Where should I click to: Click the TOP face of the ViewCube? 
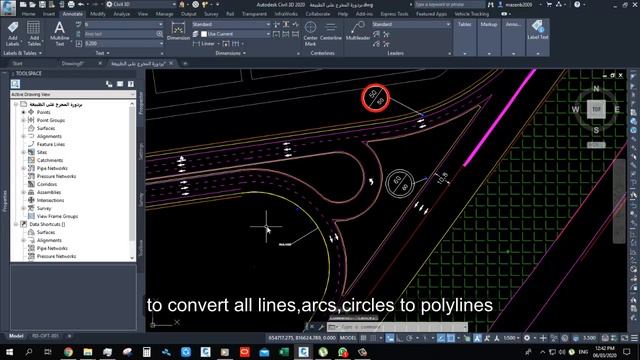(x=596, y=109)
